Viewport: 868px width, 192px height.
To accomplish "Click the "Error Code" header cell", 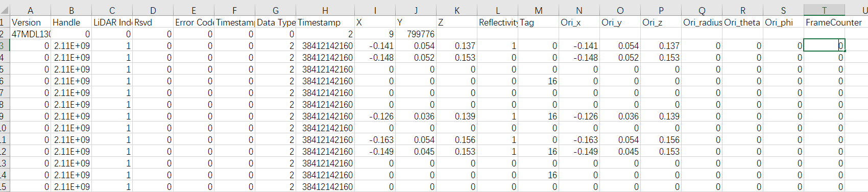I will [194, 22].
